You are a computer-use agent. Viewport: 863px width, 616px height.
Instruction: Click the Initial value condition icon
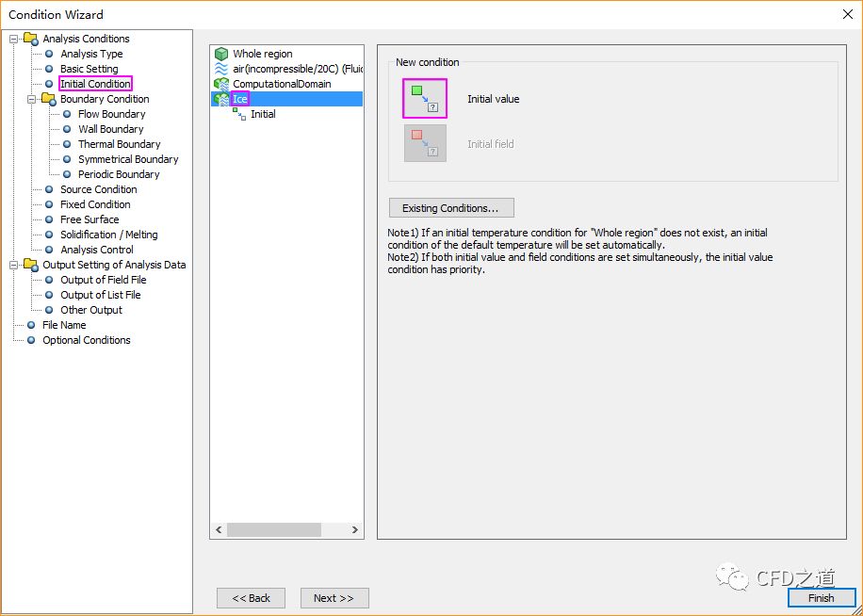click(x=425, y=99)
